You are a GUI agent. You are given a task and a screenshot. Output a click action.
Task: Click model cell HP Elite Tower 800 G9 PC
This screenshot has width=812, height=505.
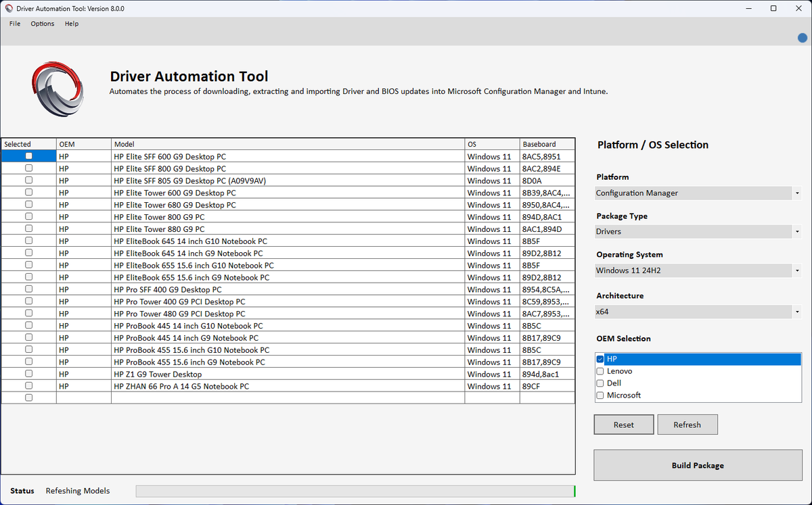tap(288, 217)
